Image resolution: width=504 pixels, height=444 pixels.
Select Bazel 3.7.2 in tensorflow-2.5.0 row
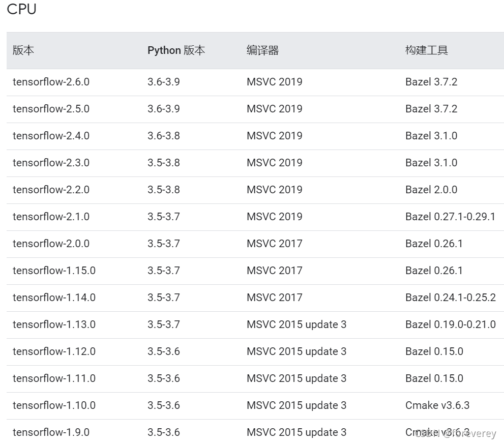click(x=431, y=109)
